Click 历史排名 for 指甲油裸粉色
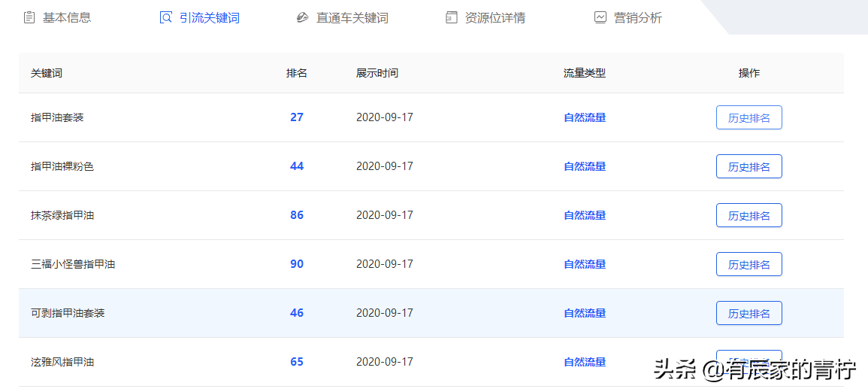The height and width of the screenshot is (392, 868). point(749,166)
